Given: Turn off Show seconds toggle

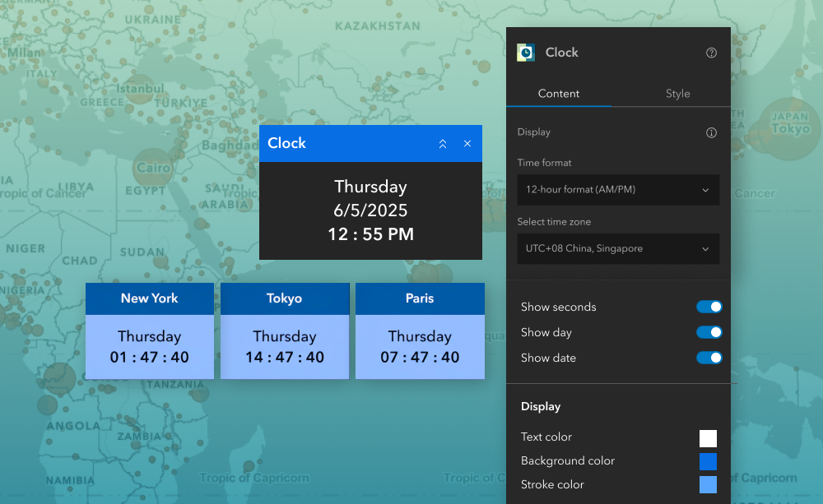Looking at the screenshot, I should click(709, 307).
